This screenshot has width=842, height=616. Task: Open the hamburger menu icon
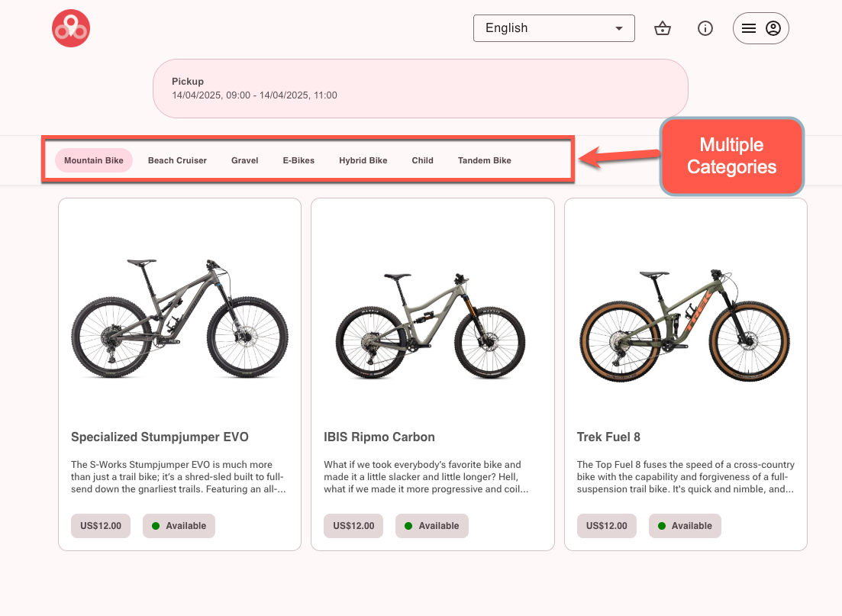click(749, 28)
